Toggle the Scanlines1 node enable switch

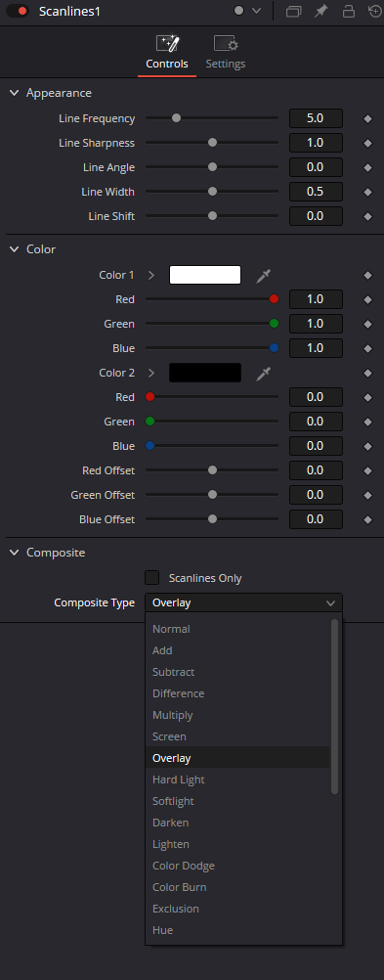[x=18, y=12]
